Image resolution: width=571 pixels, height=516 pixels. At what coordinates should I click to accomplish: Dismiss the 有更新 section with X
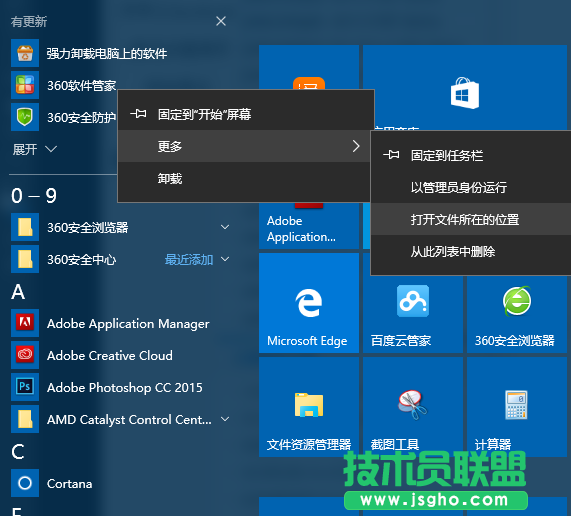pos(221,21)
